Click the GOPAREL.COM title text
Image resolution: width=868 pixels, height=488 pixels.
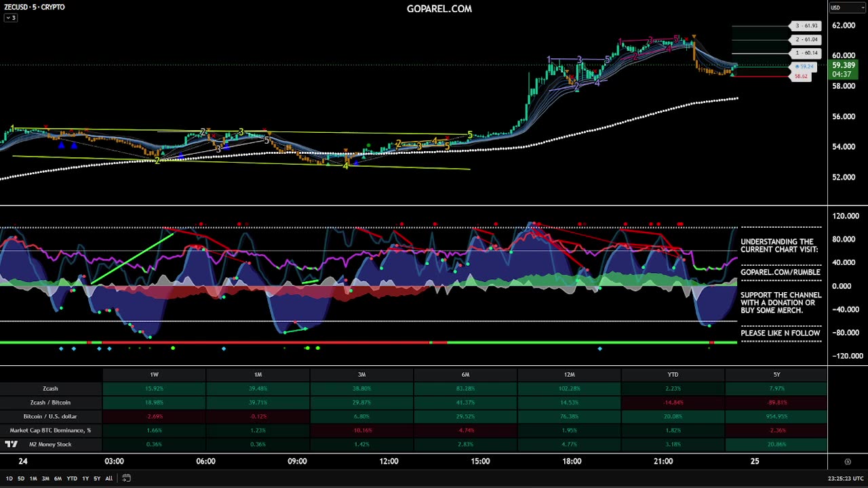click(439, 9)
